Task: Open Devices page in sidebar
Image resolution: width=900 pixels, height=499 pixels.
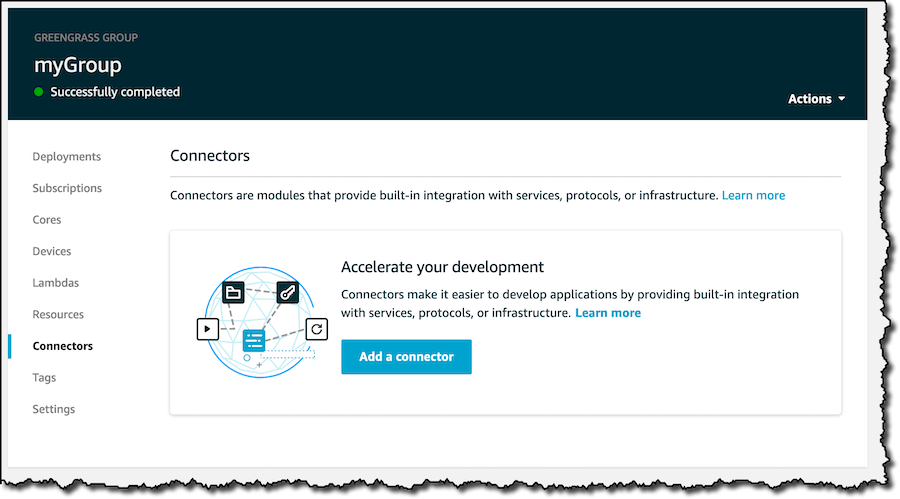Action: pos(52,252)
